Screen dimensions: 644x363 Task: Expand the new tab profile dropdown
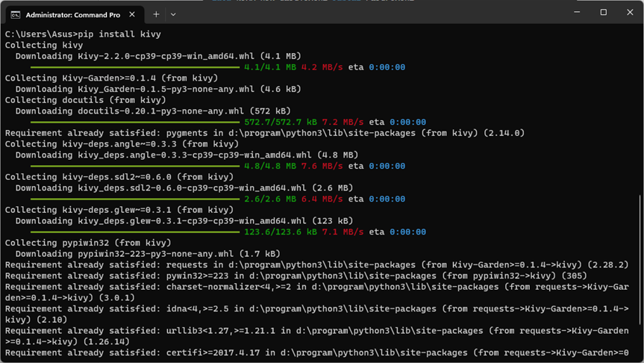click(x=173, y=14)
